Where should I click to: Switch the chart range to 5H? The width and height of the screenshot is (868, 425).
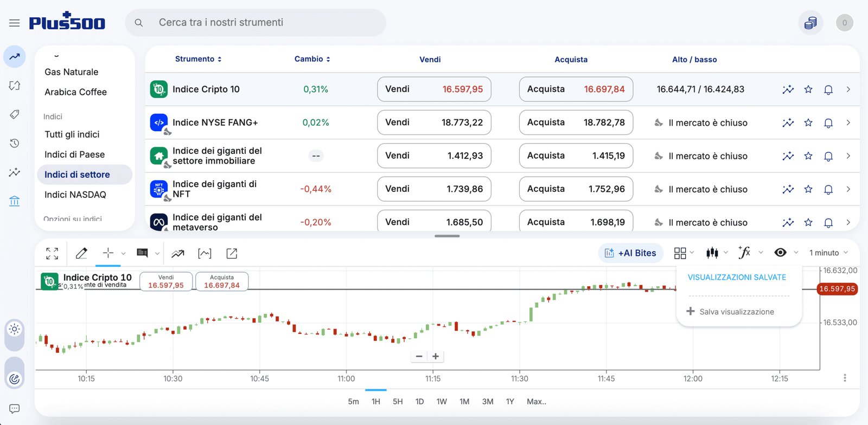tap(398, 402)
